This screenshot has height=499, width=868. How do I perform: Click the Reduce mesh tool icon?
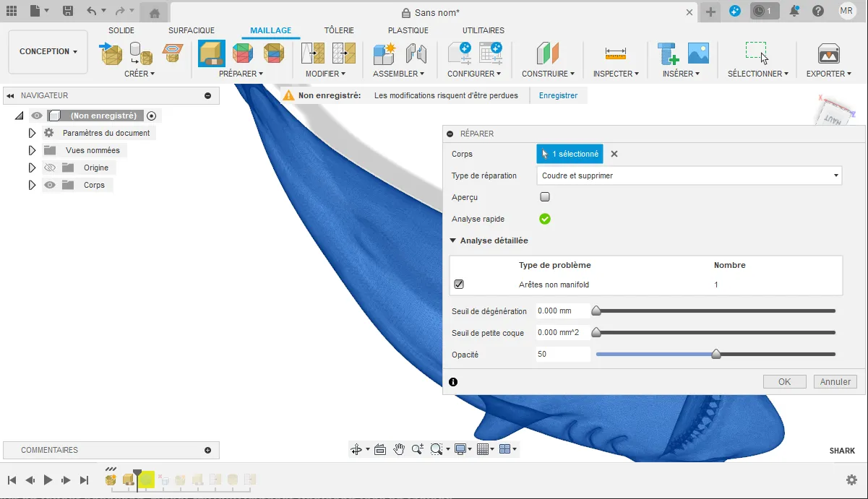tap(344, 53)
